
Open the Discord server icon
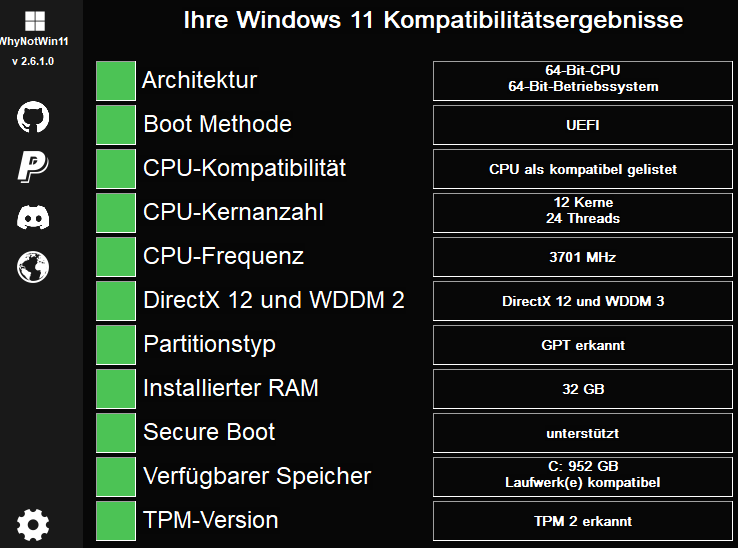[x=33, y=217]
